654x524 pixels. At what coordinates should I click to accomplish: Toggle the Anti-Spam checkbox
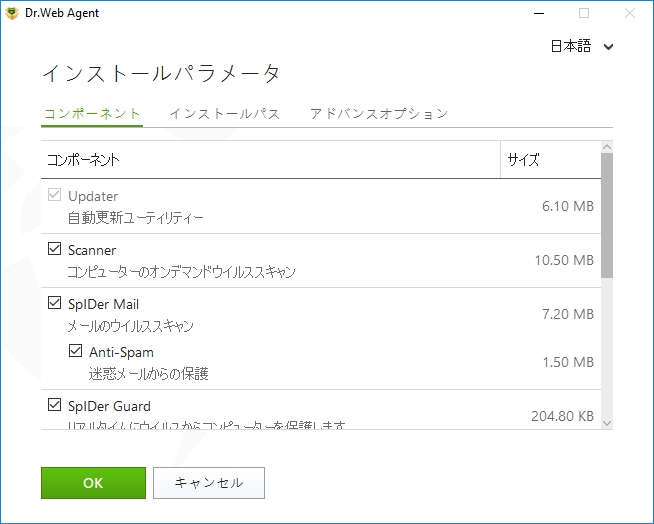75,350
